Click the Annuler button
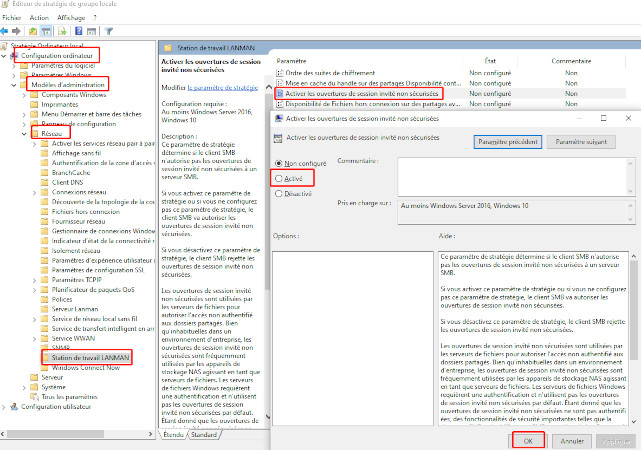This screenshot has height=450, width=641. [572, 441]
